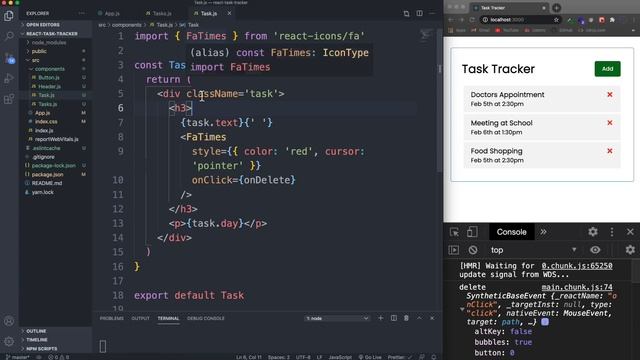Open Header.js in the explorer
Image resolution: width=640 pixels, height=360 pixels.
(49, 87)
